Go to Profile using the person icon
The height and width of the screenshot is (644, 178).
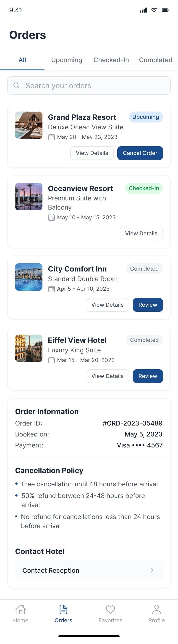tap(157, 609)
